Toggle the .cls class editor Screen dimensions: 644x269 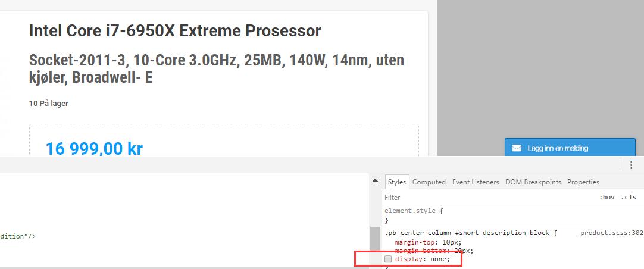point(629,198)
